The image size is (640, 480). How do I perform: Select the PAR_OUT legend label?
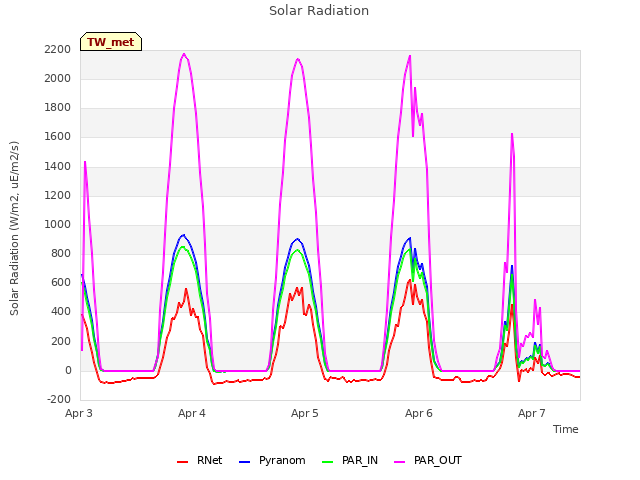click(x=438, y=460)
